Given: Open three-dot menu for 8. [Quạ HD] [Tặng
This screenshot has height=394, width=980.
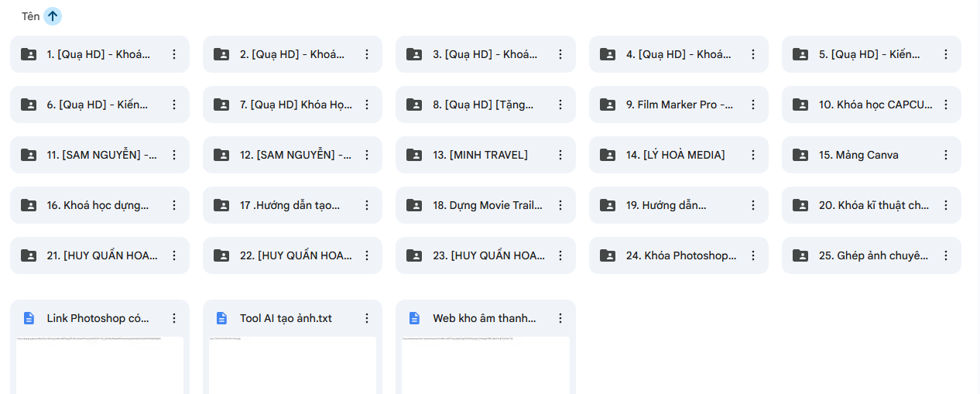Looking at the screenshot, I should (560, 104).
